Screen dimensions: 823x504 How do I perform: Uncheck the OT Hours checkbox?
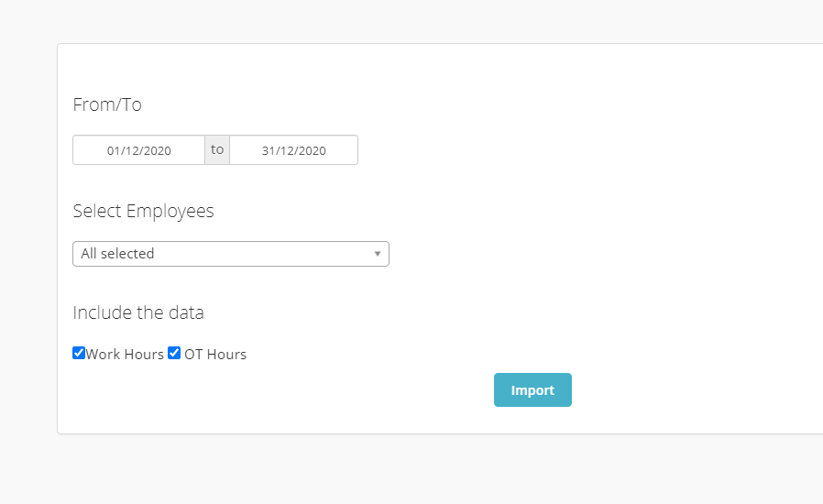pyautogui.click(x=174, y=353)
